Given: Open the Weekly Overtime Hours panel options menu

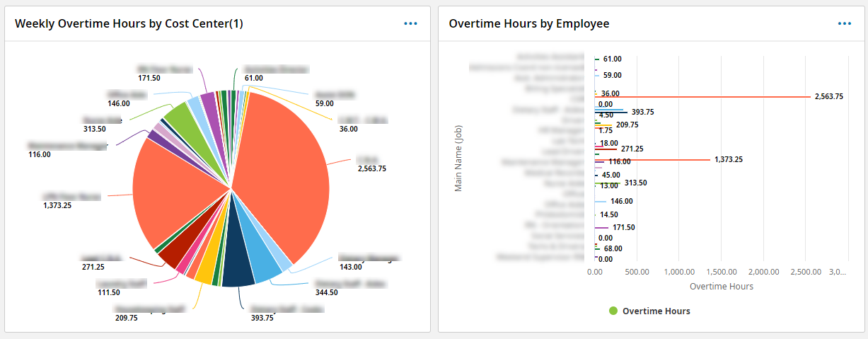Looking at the screenshot, I should pyautogui.click(x=410, y=23).
